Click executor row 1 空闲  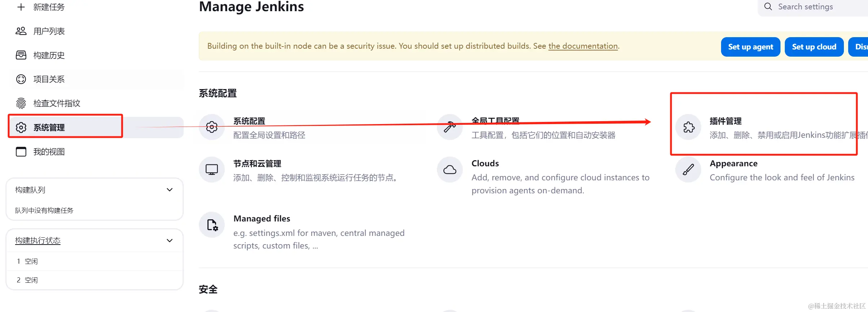pyautogui.click(x=95, y=261)
